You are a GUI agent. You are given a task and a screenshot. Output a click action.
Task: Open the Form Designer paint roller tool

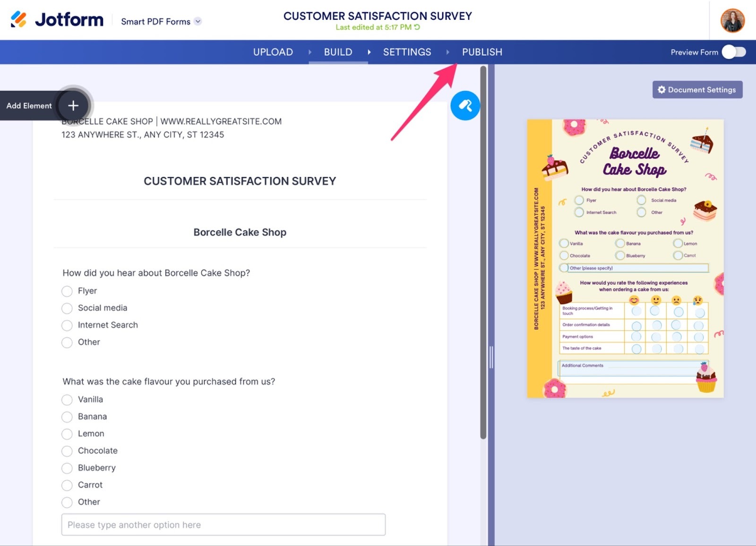coord(465,105)
